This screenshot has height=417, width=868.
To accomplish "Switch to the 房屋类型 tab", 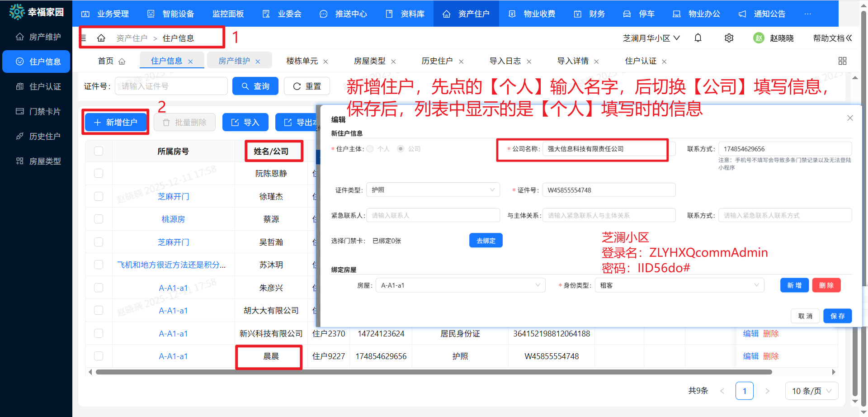I will point(371,60).
